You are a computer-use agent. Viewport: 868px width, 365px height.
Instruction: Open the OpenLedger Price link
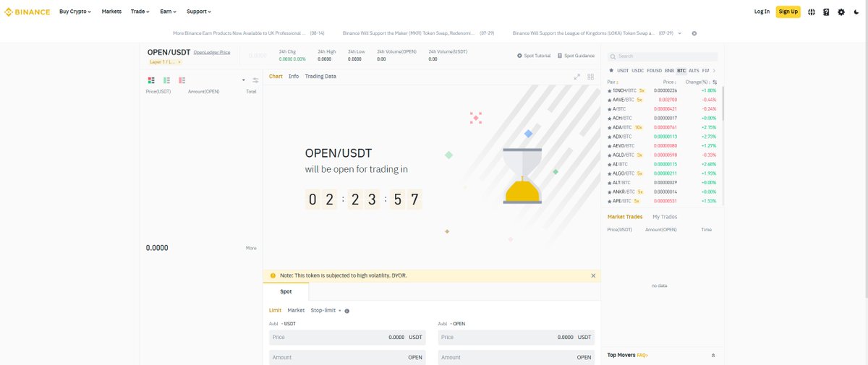pos(212,53)
